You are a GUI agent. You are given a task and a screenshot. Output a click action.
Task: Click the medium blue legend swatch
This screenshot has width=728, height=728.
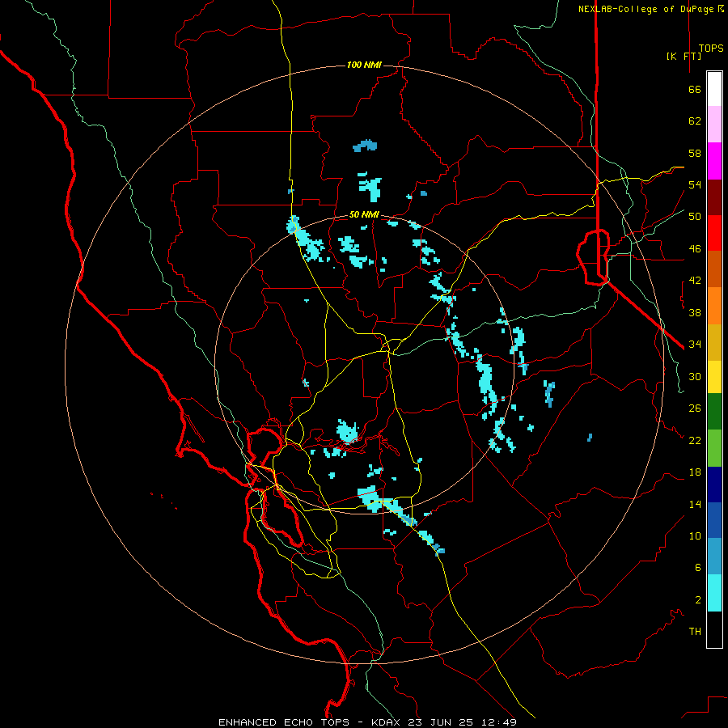point(714,520)
